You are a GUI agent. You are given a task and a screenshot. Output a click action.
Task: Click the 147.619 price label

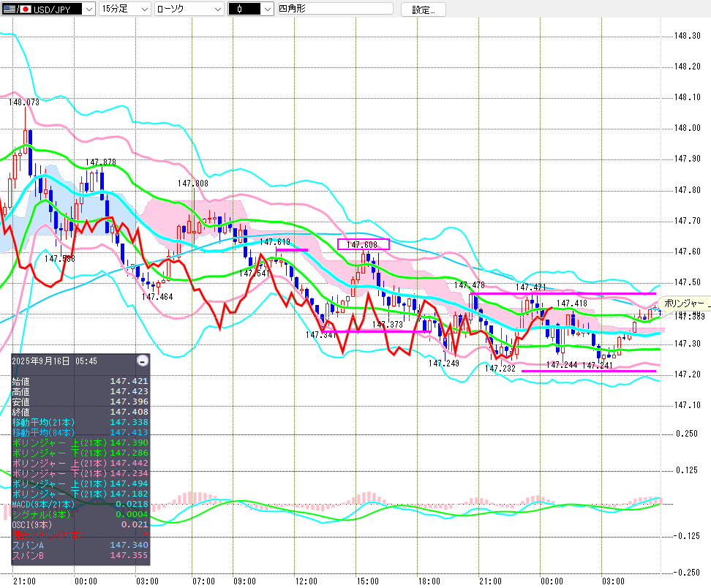275,242
